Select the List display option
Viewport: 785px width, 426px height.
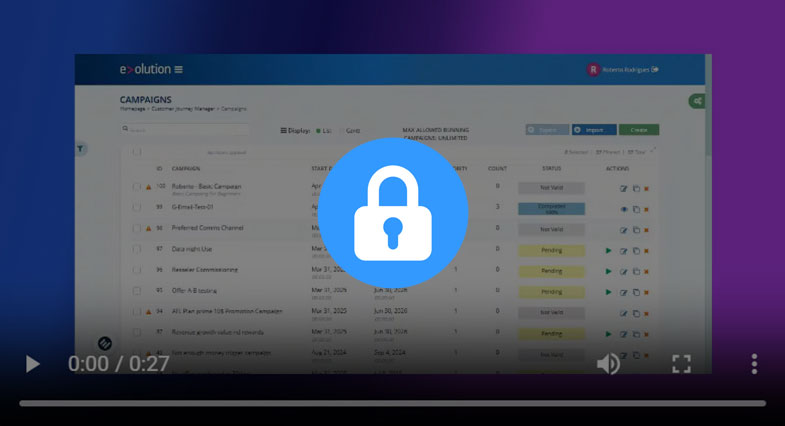(322, 130)
